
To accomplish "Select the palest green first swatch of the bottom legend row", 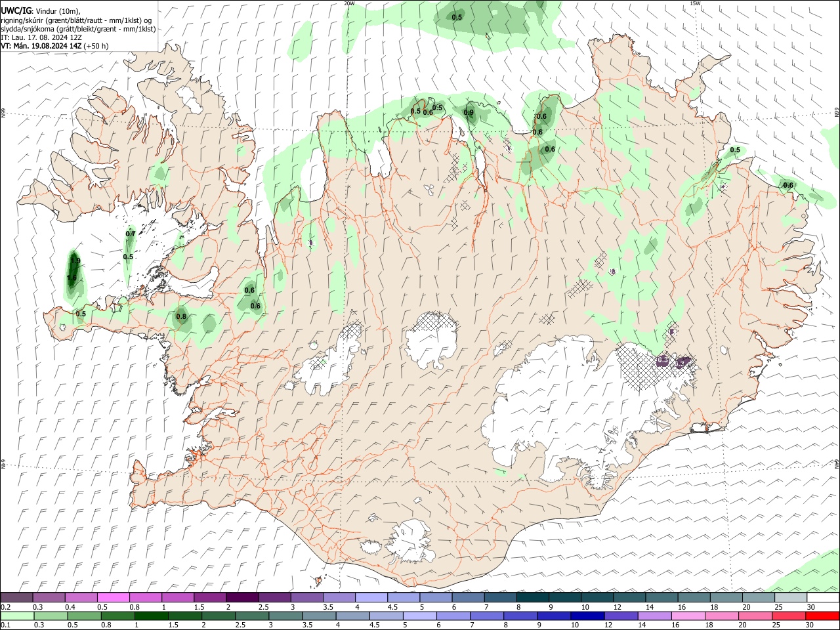I will click(16, 616).
